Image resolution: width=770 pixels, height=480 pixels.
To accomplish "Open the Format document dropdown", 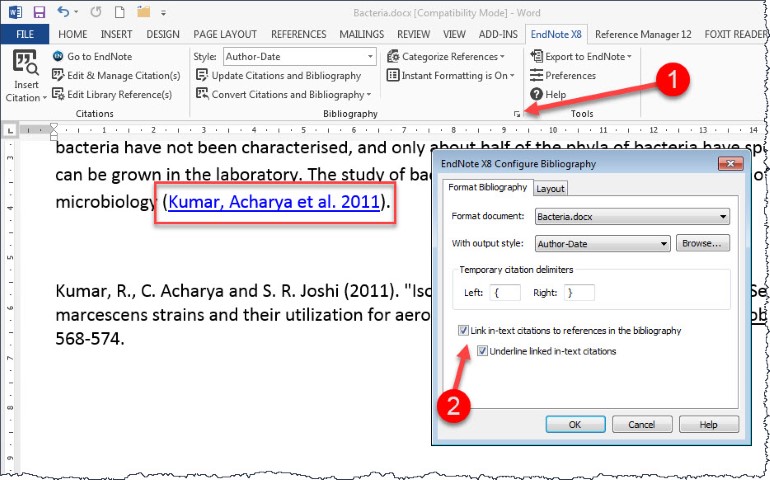I will click(x=632, y=217).
